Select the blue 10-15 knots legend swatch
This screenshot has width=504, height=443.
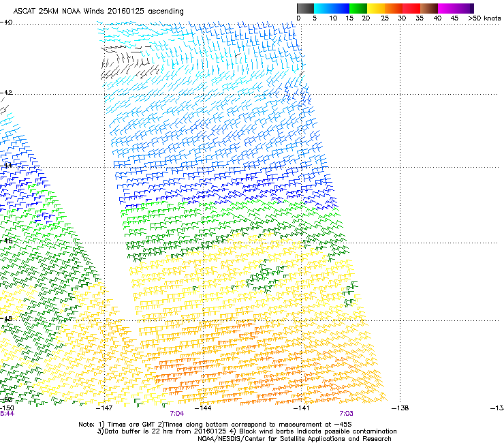coord(341,8)
